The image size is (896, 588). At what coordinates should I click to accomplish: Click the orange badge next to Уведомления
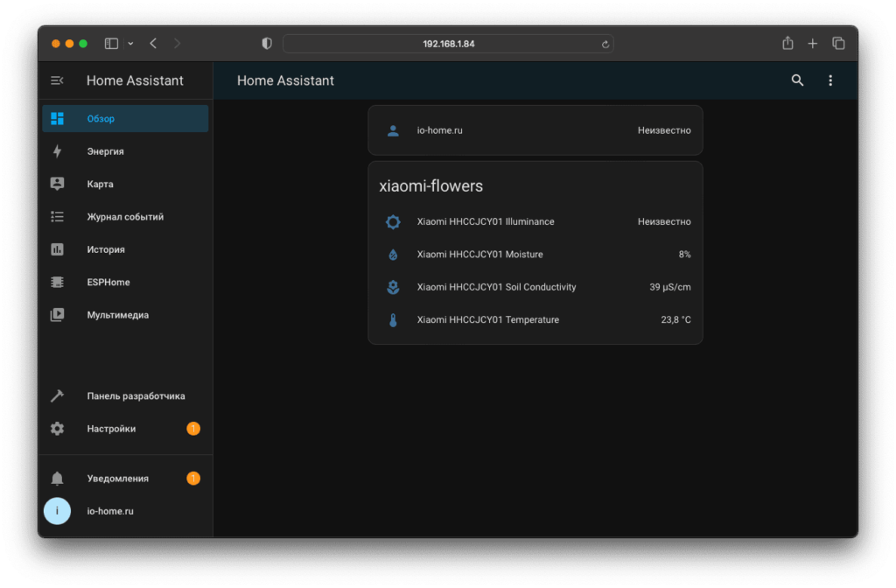point(193,479)
